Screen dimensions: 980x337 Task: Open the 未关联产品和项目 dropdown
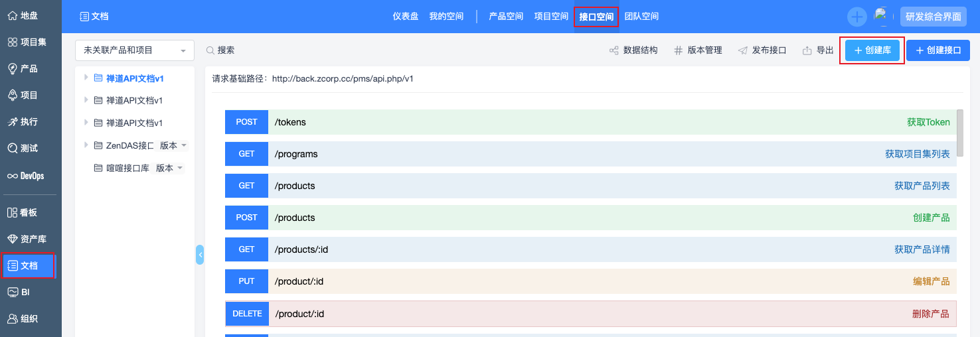tap(135, 50)
